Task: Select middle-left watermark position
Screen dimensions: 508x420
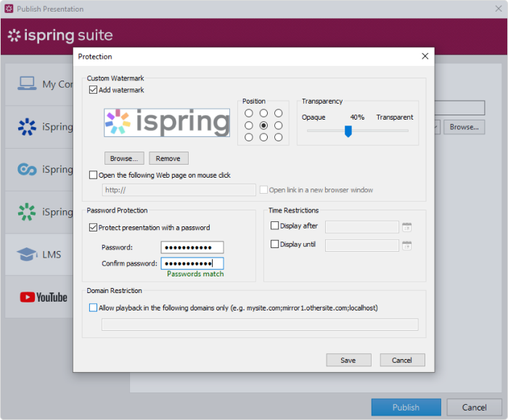Action: click(249, 125)
